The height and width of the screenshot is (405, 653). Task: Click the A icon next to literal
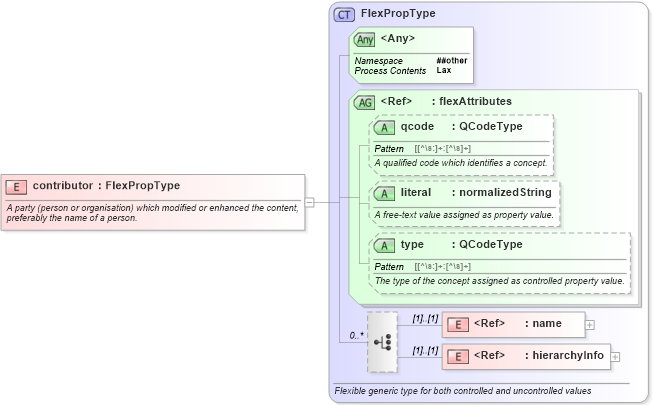point(384,193)
